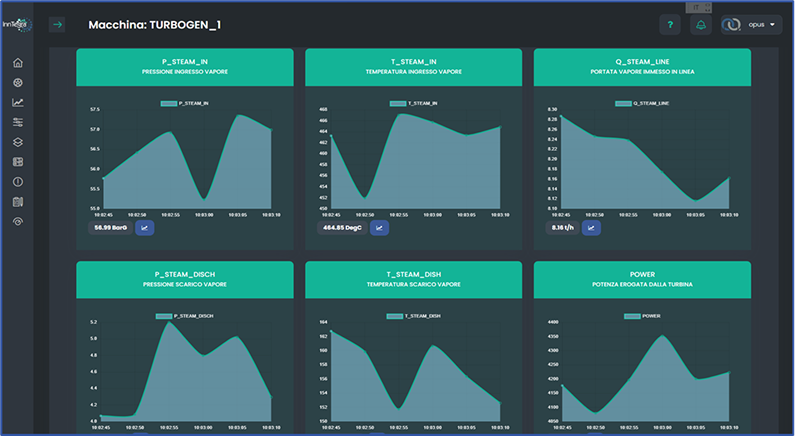The height and width of the screenshot is (436, 795).
Task: Click 'TEMPERATURA SCARICO VAPORE' subtitle
Action: coord(413,284)
